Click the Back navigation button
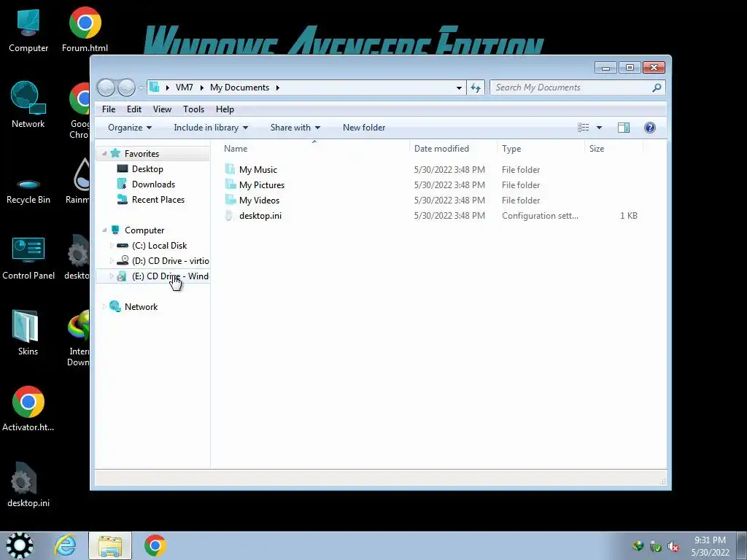 click(106, 87)
